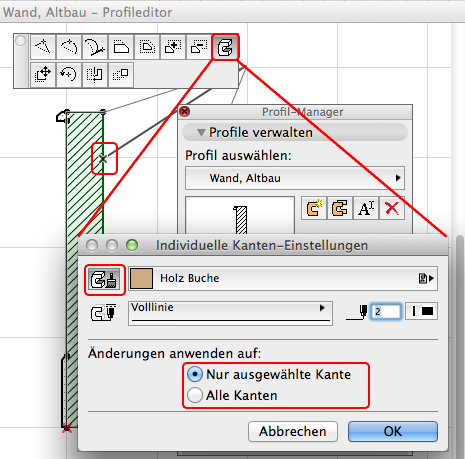Confirm the dialog with OK
This screenshot has width=465, height=459.
[393, 431]
